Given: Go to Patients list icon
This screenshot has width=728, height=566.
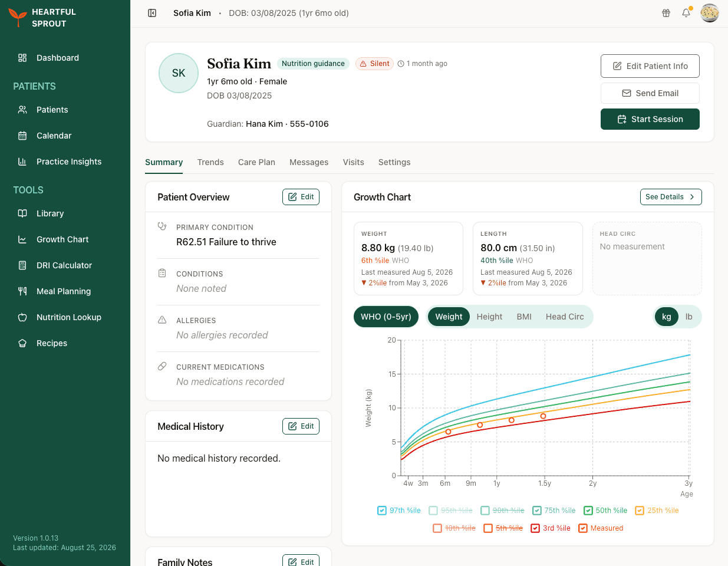Looking at the screenshot, I should click(x=22, y=110).
